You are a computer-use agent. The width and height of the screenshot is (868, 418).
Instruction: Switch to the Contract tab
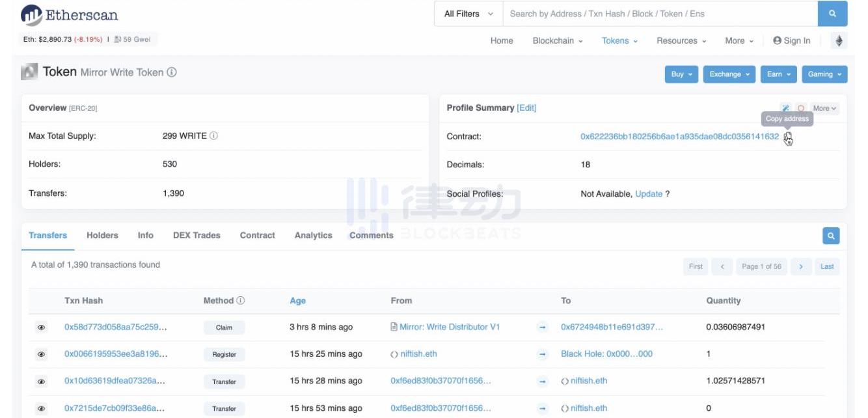[258, 235]
